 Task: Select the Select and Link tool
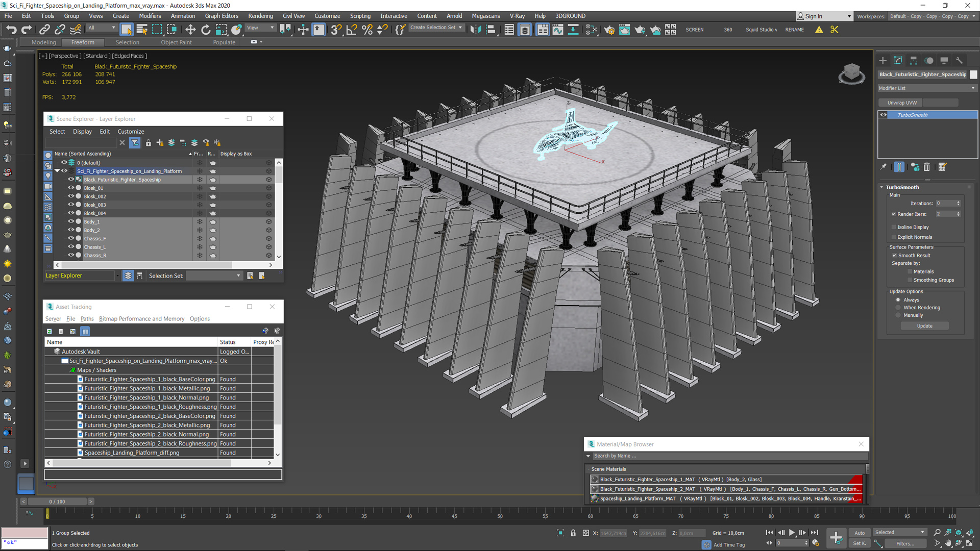[x=44, y=30]
